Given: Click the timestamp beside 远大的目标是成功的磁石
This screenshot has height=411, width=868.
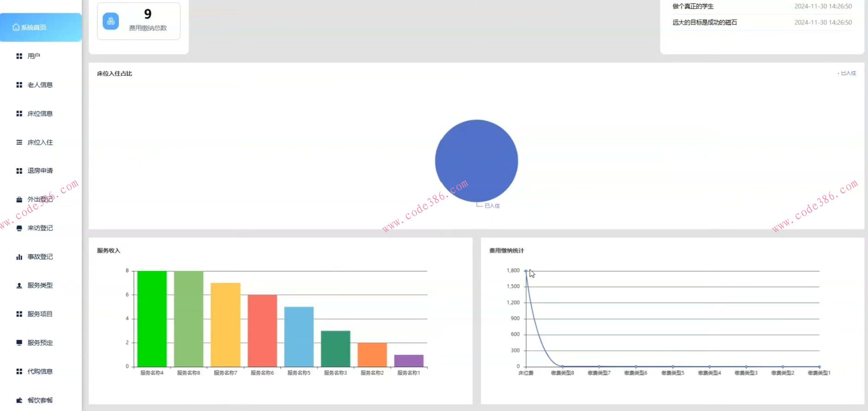Looking at the screenshot, I should pyautogui.click(x=823, y=22).
